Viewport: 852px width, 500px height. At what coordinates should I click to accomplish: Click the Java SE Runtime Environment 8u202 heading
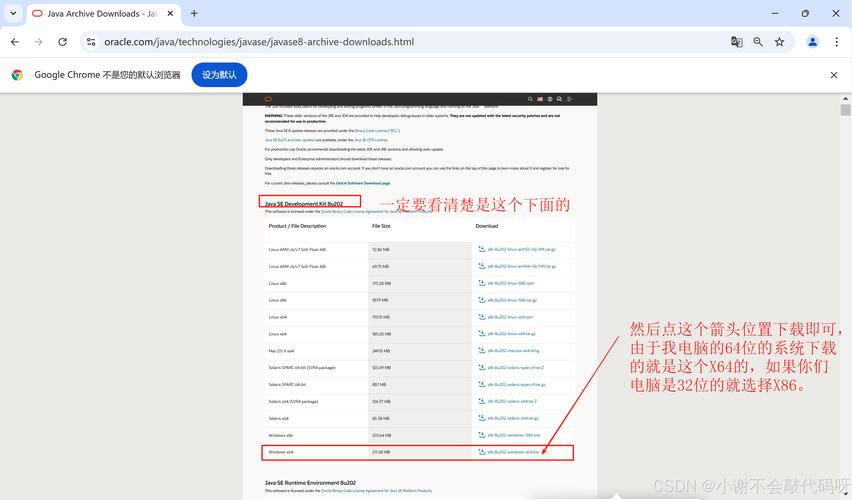pos(310,483)
